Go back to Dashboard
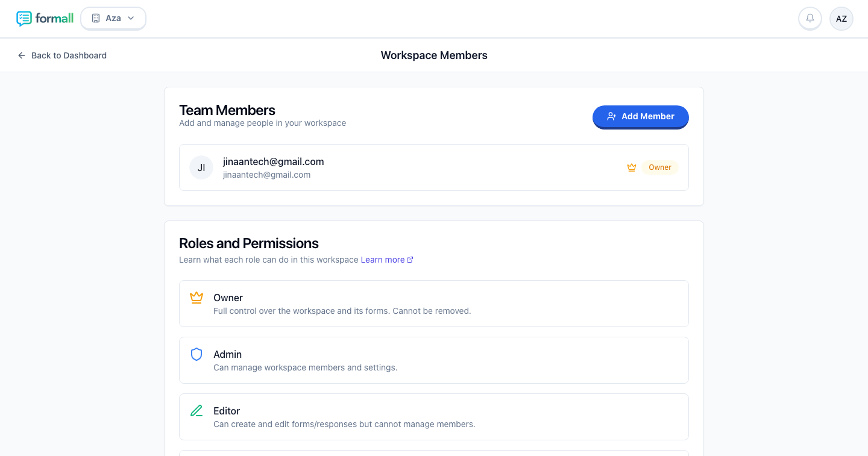Screen dimensions: 868x456 point(62,55)
